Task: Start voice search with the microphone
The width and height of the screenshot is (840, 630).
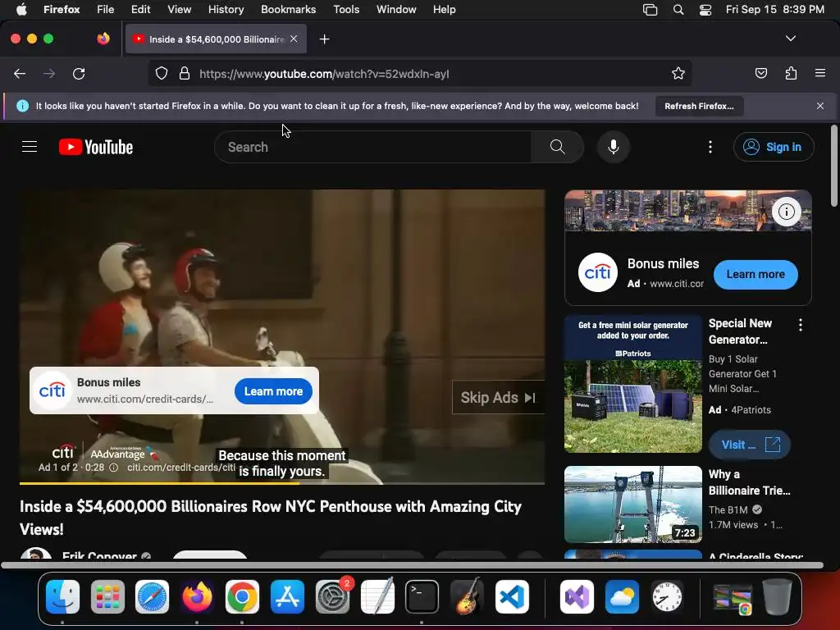Action: click(614, 147)
